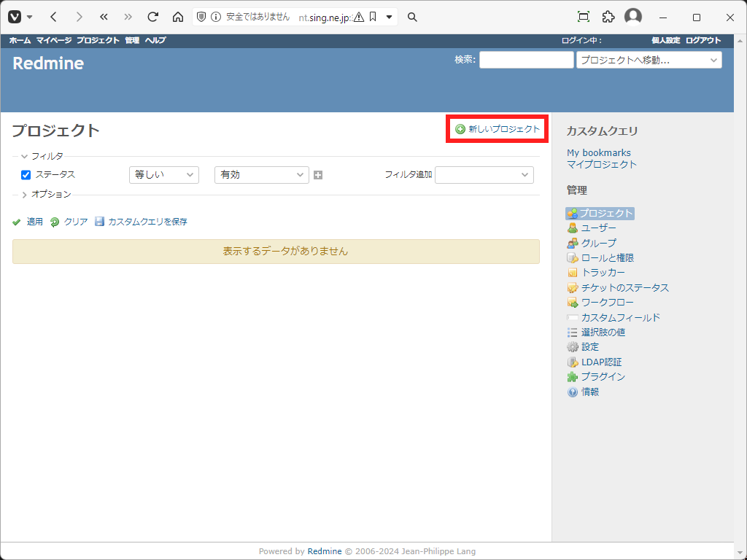Open ヘルプ in the top menu
This screenshot has height=560, width=747.
click(155, 41)
